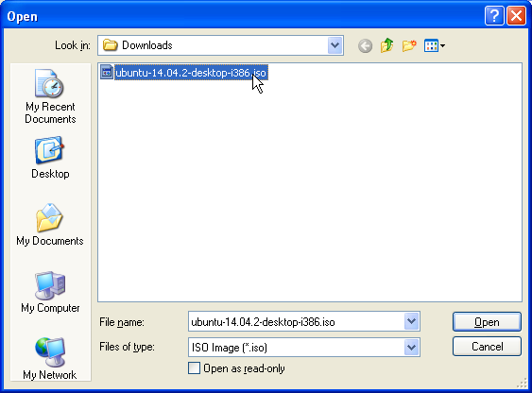The width and height of the screenshot is (532, 393).
Task: Click the dialog resize grip
Action: coord(522,383)
